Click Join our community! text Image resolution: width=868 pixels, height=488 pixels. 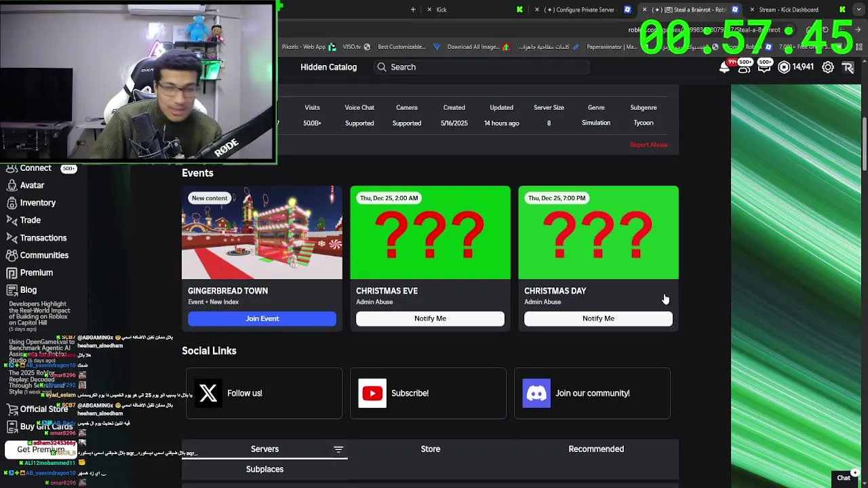593,393
